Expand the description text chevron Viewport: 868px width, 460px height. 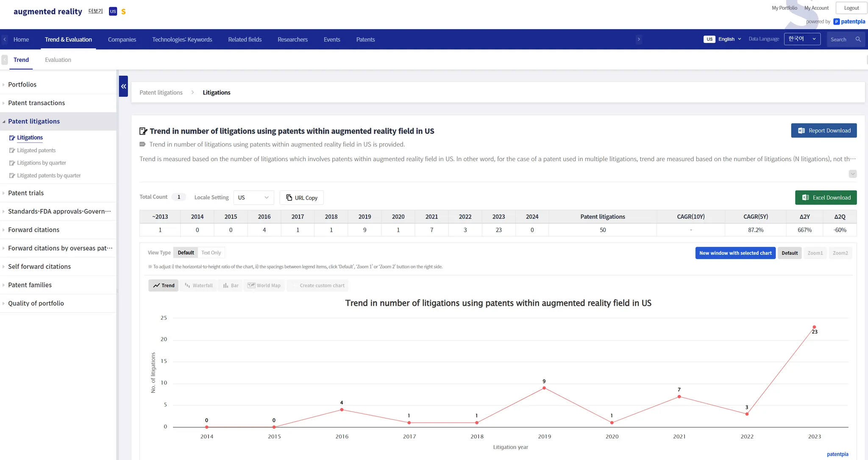click(853, 174)
